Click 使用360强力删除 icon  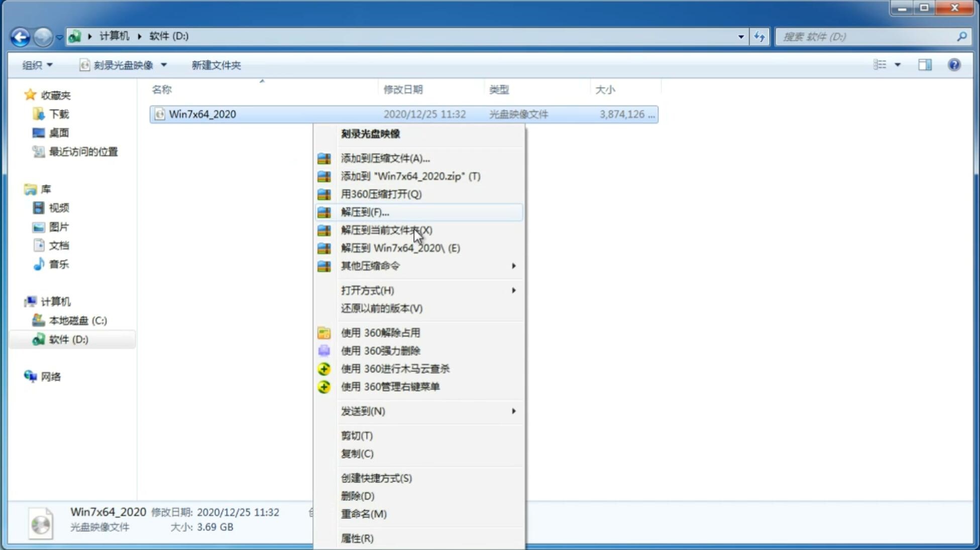pos(323,350)
